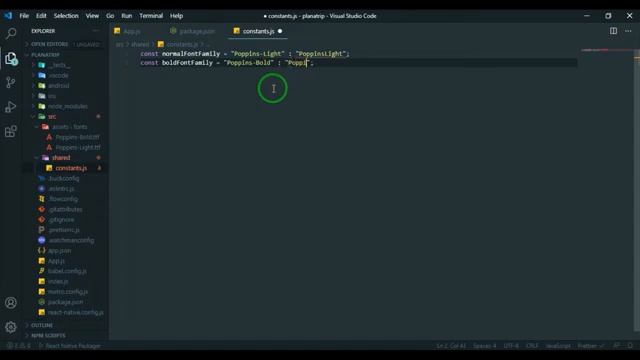Click React Native Packager in status bar
Screen dimensions: 640x360
pyautogui.click(x=69, y=346)
